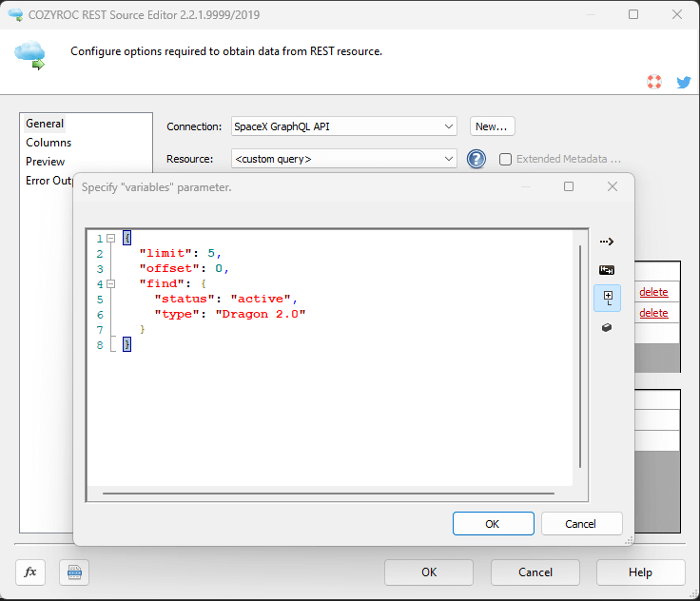The image size is (700, 601).
Task: Select the General page
Action: [45, 124]
